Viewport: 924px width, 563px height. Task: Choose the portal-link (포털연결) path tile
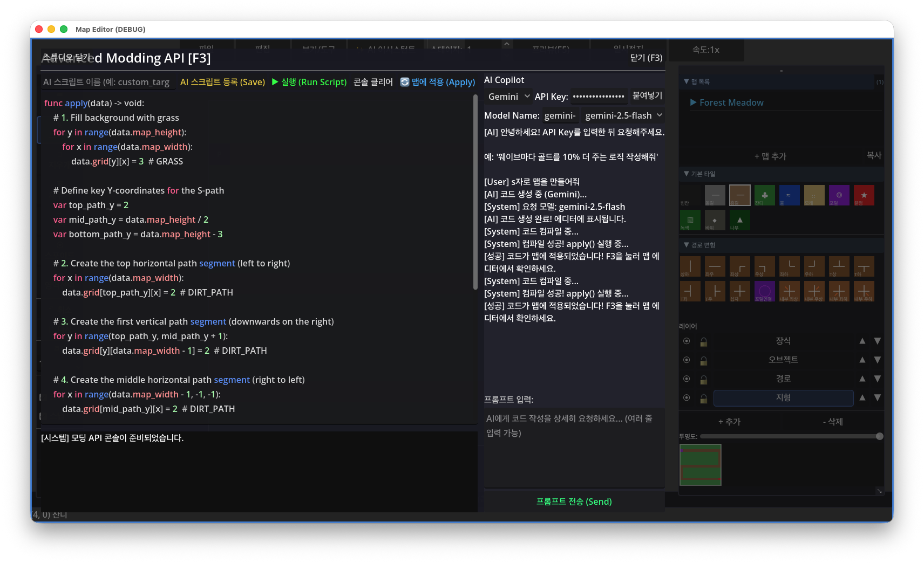click(764, 291)
